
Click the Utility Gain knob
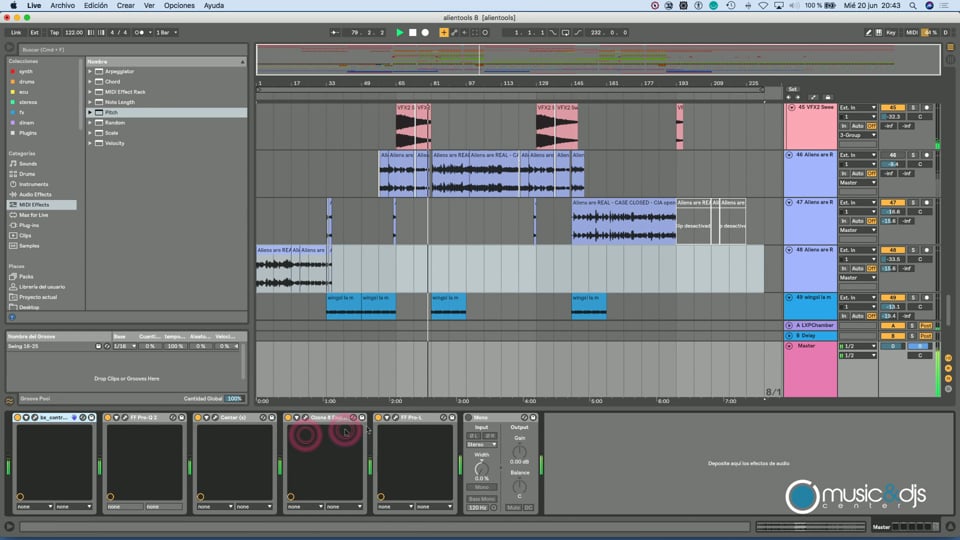click(519, 452)
